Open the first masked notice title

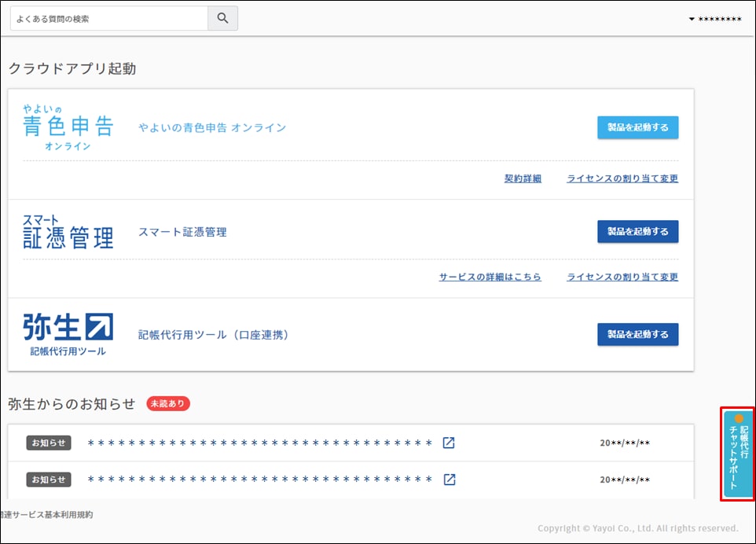260,443
